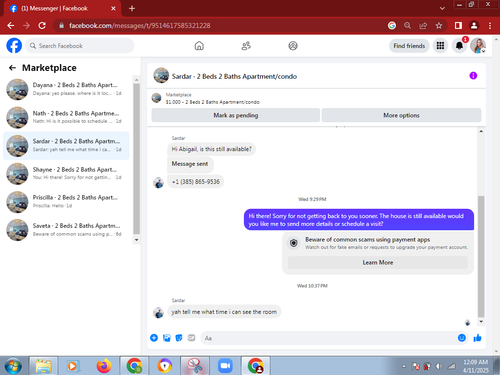Click Sardar's header profile picture
Viewport: 500px width, 375px height.
click(161, 76)
